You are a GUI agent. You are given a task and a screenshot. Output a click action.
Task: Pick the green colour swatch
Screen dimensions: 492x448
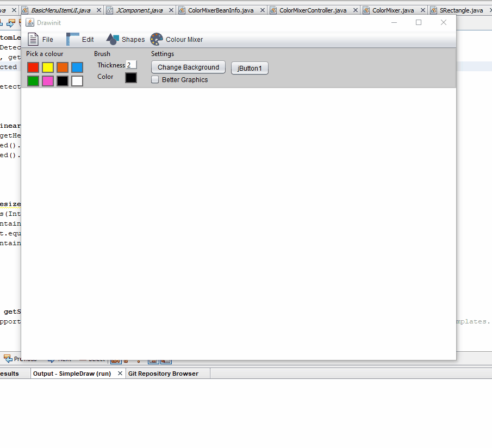(33, 81)
